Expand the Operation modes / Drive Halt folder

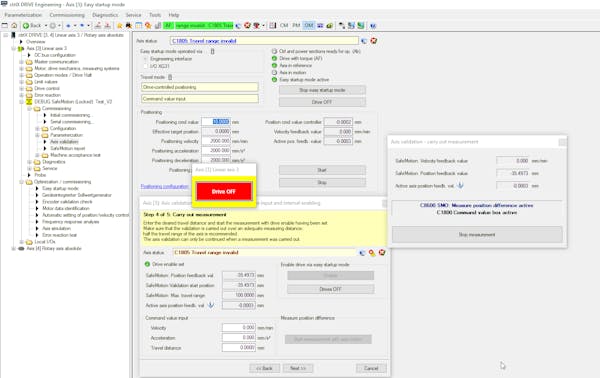(x=21, y=75)
